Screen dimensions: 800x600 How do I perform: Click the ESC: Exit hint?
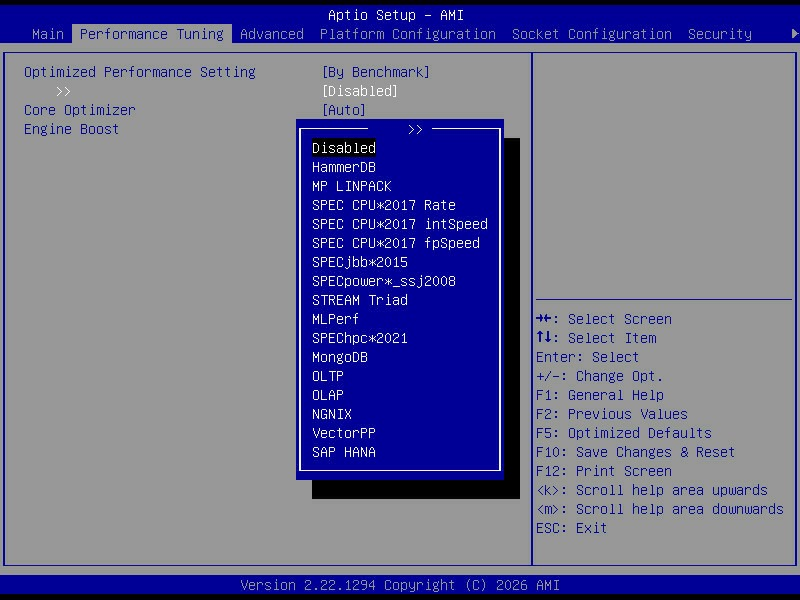(571, 528)
